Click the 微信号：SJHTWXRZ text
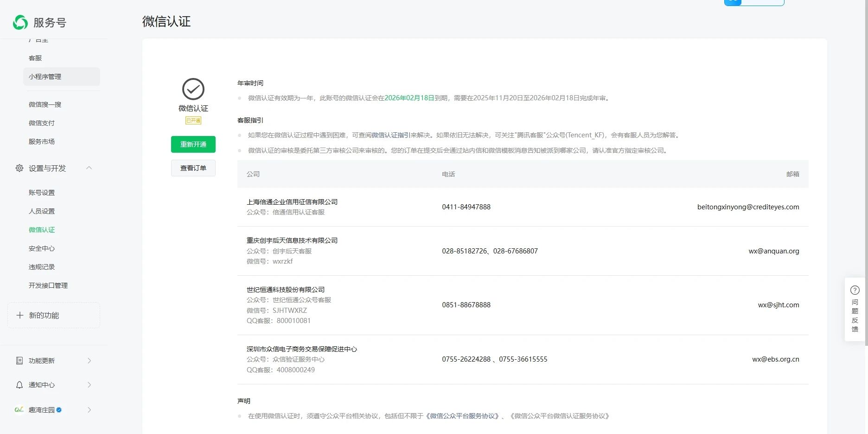The height and width of the screenshot is (434, 868). [x=277, y=311]
